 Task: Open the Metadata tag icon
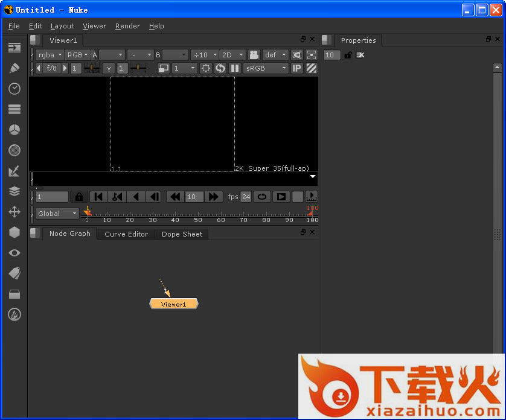(x=14, y=273)
